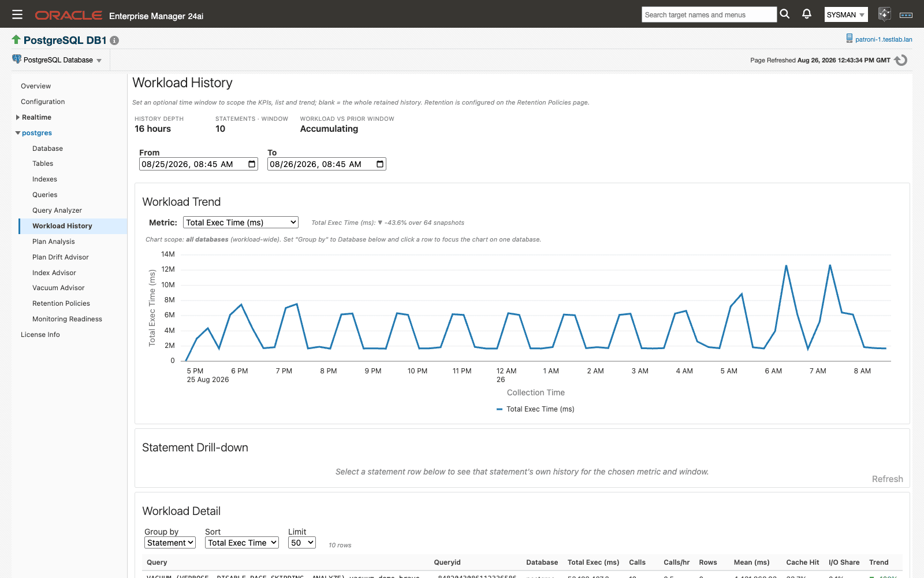This screenshot has height=578, width=924.
Task: Click the 12 AM tick label on chart
Action: 506,371
